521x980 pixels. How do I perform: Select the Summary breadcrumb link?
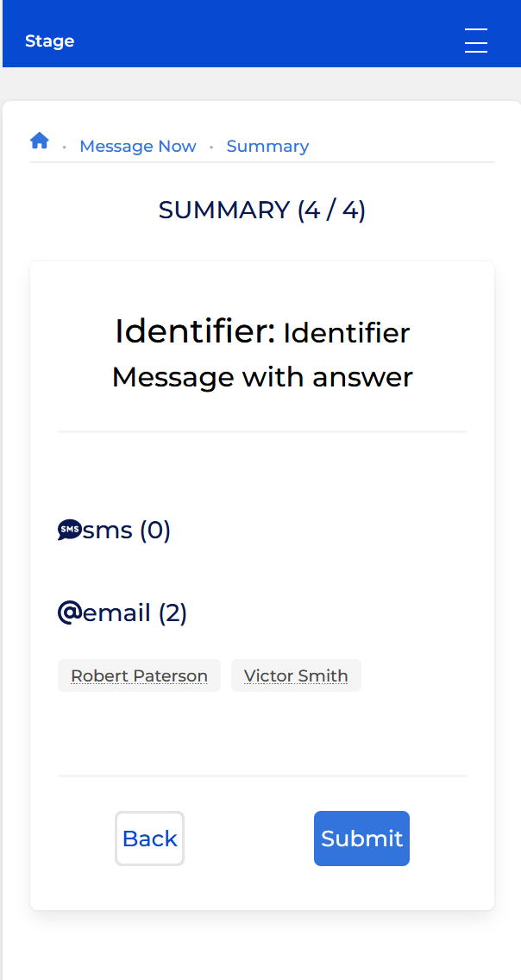[x=267, y=147]
